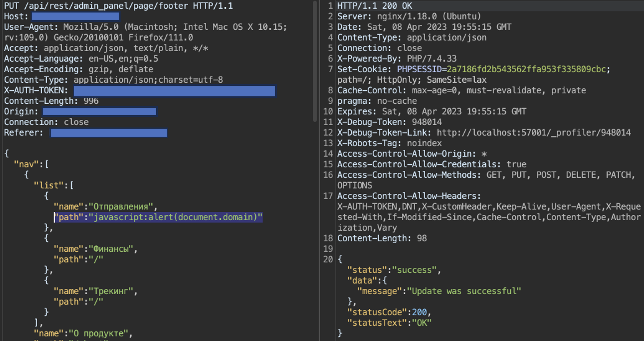Click the redacted Host header value
This screenshot has height=341, width=644.
(75, 16)
